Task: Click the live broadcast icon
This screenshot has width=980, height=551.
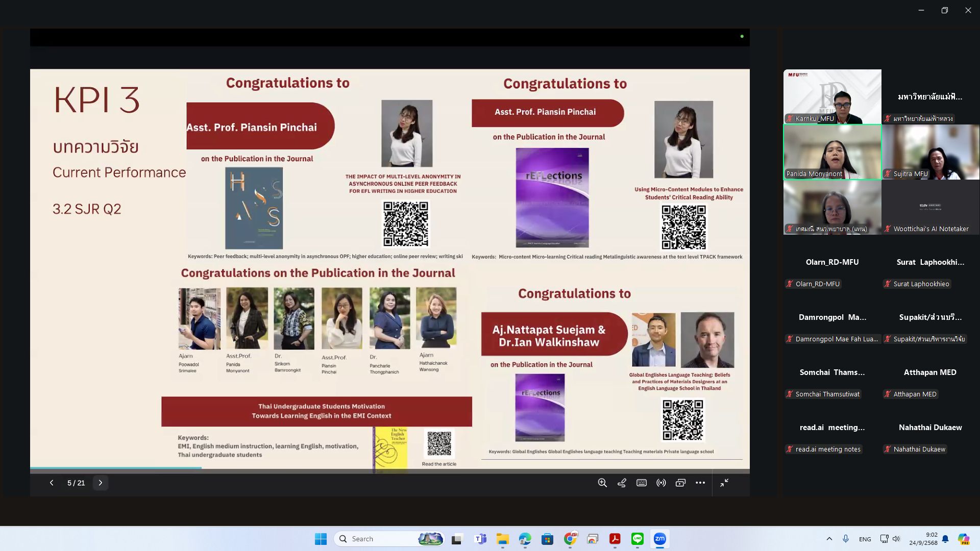Action: [661, 483]
